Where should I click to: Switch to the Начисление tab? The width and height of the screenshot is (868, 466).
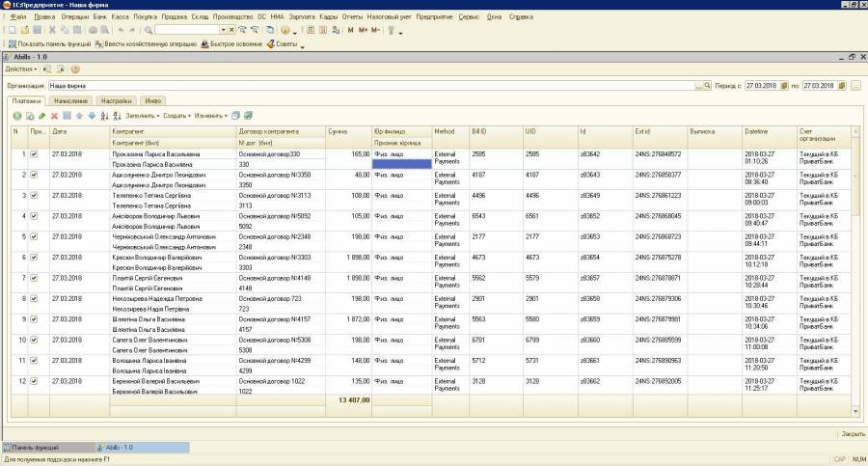tap(70, 101)
